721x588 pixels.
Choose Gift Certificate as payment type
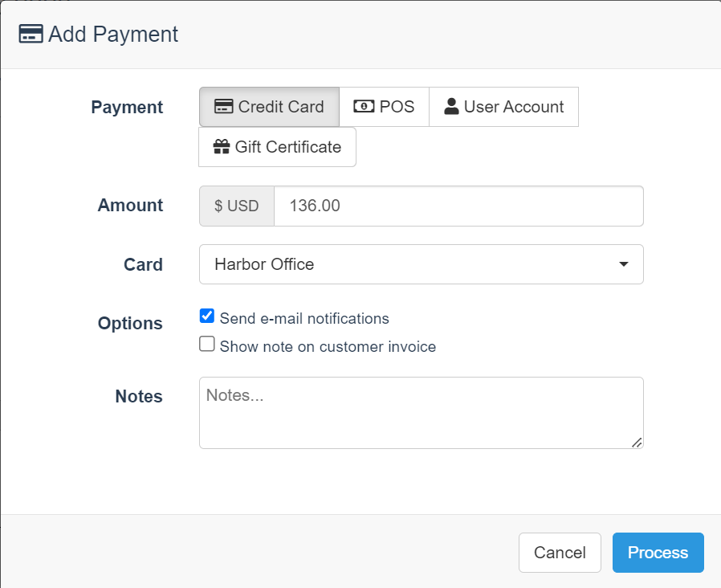tap(276, 147)
